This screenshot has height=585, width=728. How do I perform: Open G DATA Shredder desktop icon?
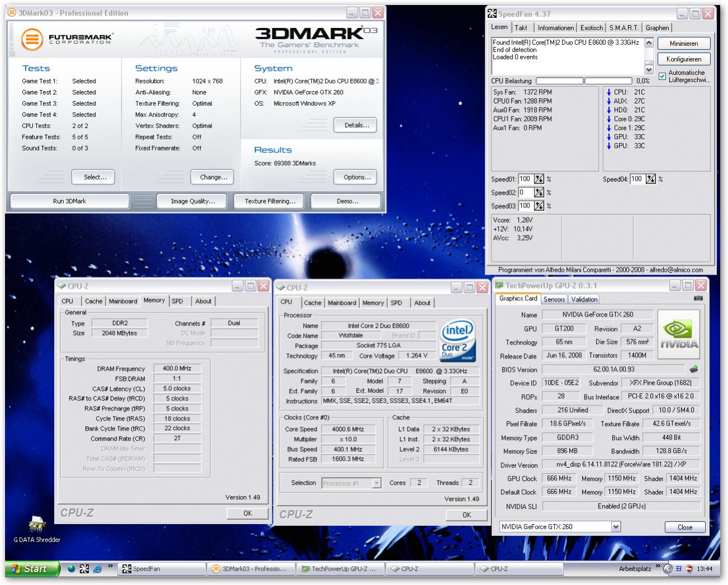click(37, 529)
